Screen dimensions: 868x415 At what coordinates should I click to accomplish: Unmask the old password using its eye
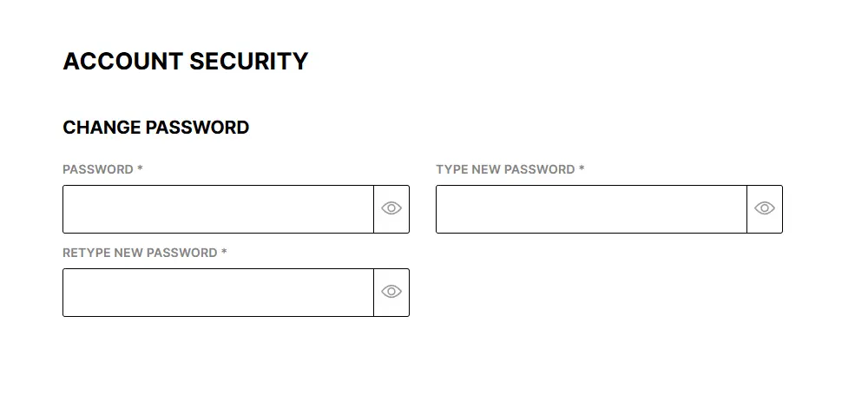click(391, 208)
